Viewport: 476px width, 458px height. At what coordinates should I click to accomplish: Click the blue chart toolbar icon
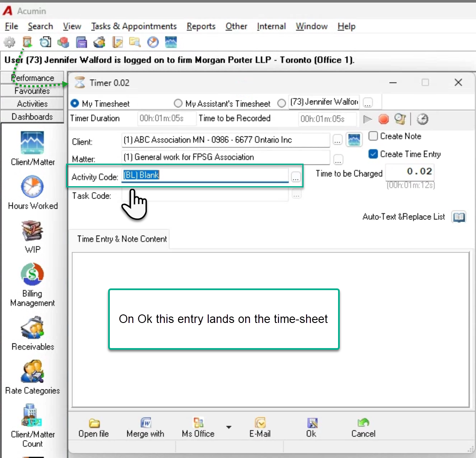(x=171, y=42)
